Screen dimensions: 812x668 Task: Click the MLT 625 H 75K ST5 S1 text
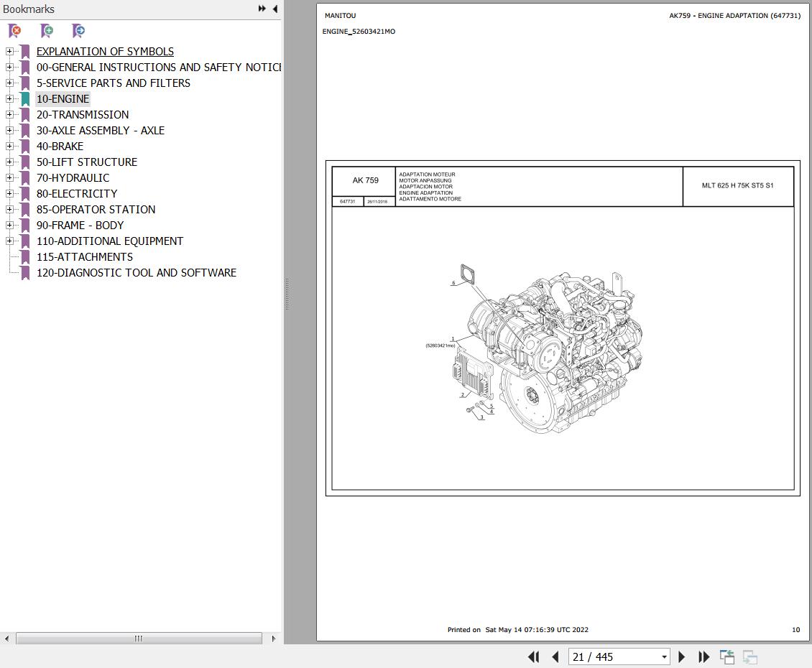(x=737, y=185)
